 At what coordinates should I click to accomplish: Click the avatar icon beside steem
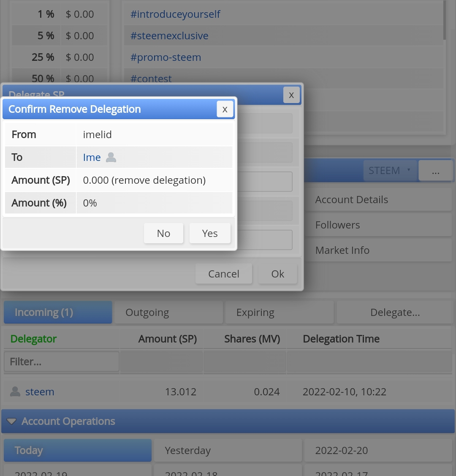tap(15, 392)
